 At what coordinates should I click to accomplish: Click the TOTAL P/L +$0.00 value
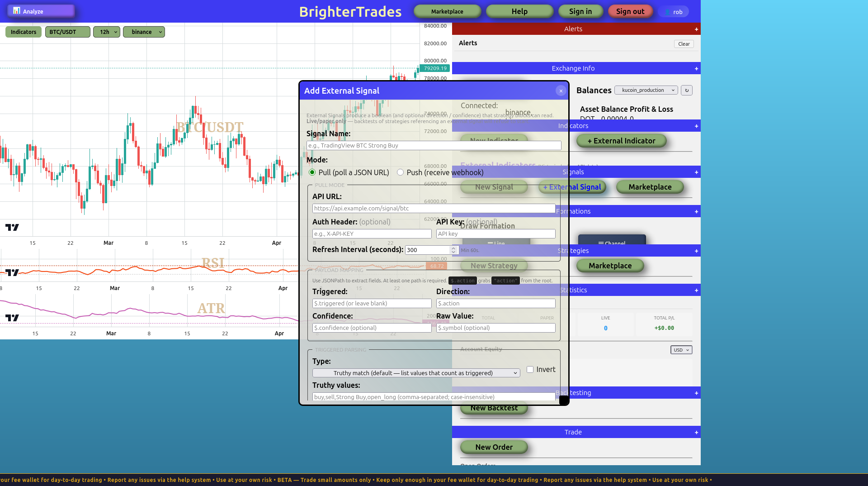[664, 328]
